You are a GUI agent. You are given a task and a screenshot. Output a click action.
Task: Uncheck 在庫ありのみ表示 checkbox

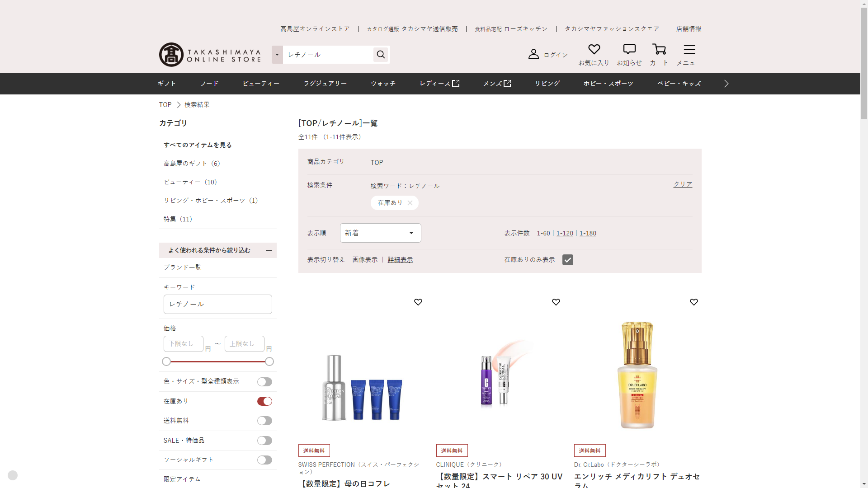pos(567,260)
